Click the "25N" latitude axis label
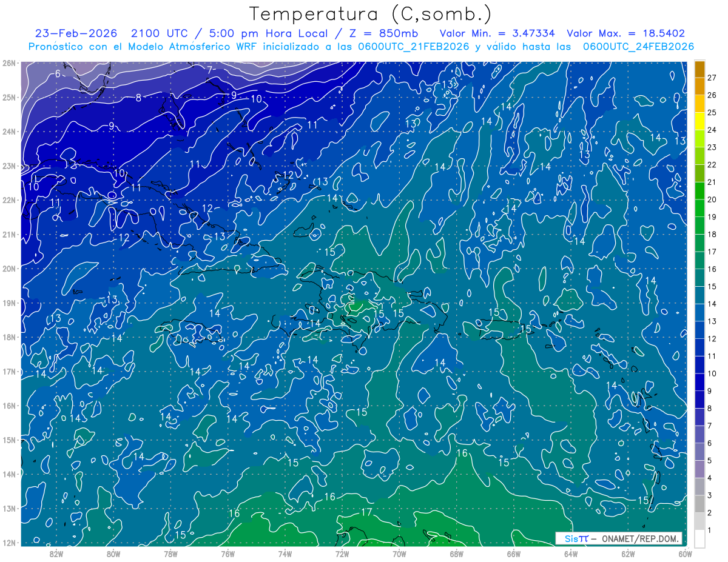 click(8, 97)
